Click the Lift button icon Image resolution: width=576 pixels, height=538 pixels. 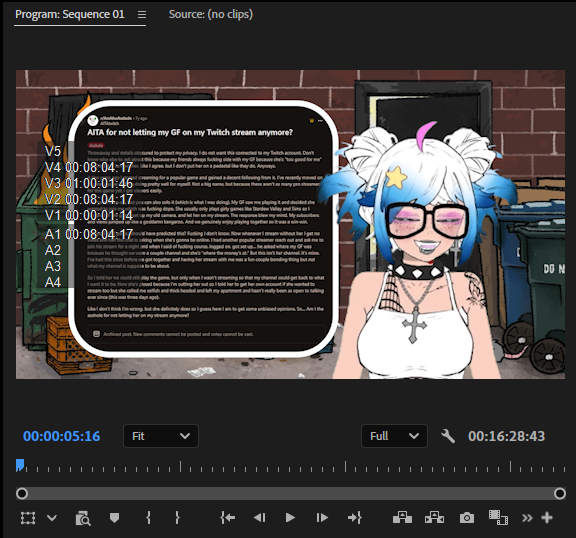coord(402,517)
